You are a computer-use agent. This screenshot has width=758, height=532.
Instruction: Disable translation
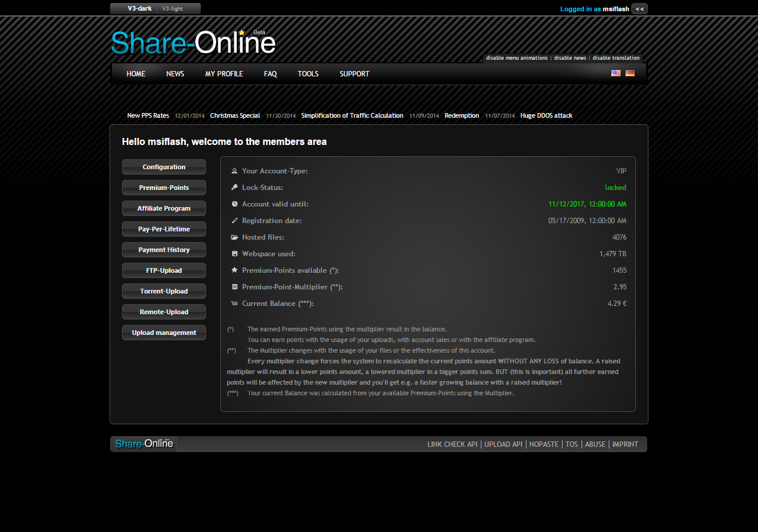[616, 58]
